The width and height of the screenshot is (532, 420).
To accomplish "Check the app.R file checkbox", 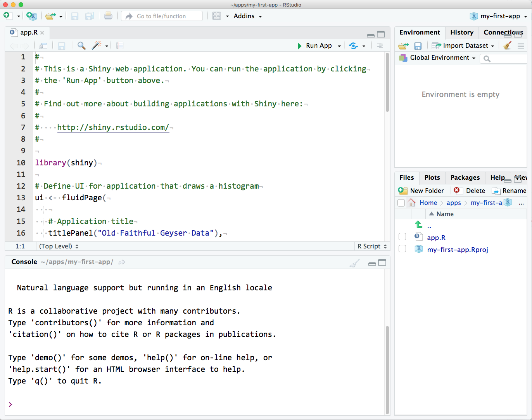I will click(x=402, y=237).
